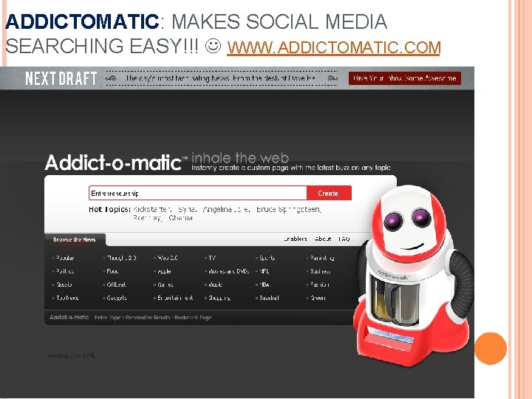Browse the Gadgets news category

click(x=117, y=298)
